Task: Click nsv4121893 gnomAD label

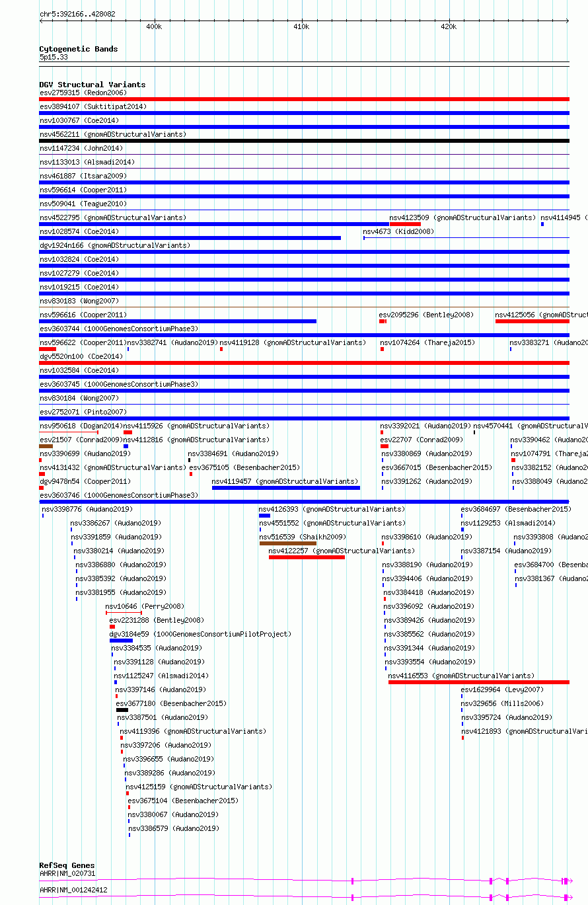Action: tap(525, 731)
